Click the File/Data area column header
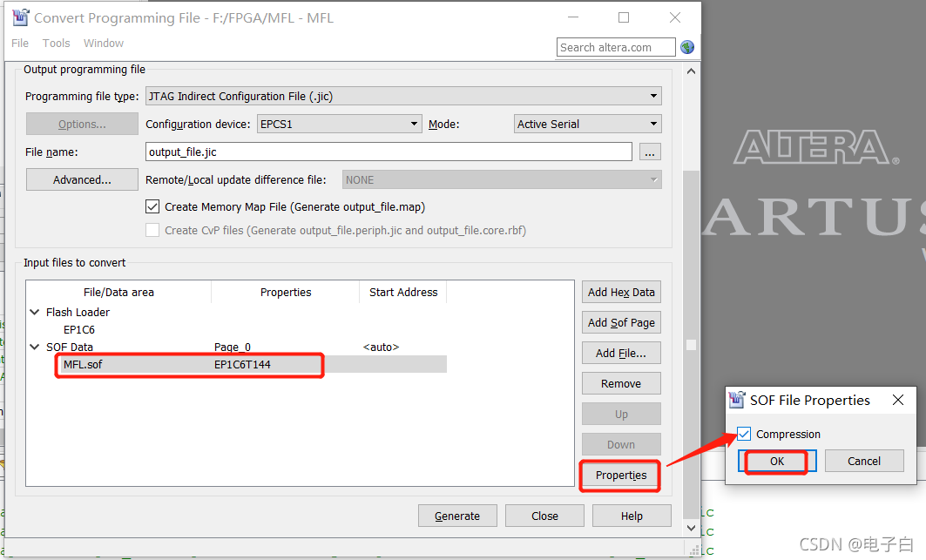Image resolution: width=926 pixels, height=560 pixels. (118, 293)
